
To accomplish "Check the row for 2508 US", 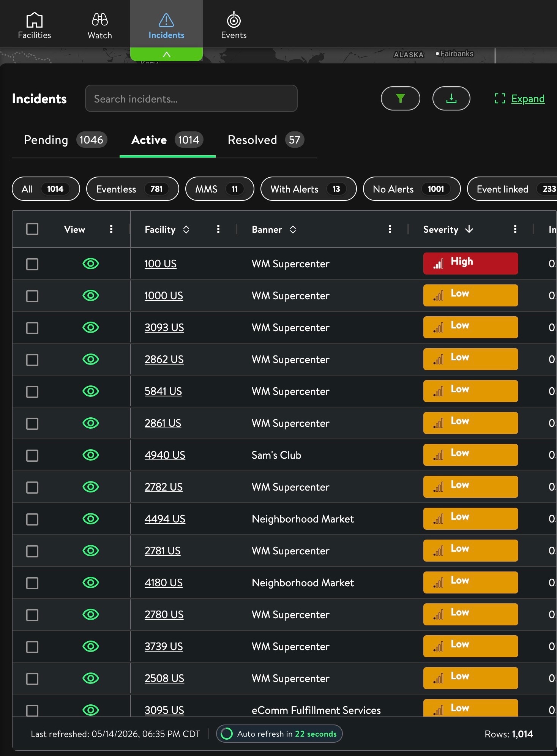I will click(32, 679).
